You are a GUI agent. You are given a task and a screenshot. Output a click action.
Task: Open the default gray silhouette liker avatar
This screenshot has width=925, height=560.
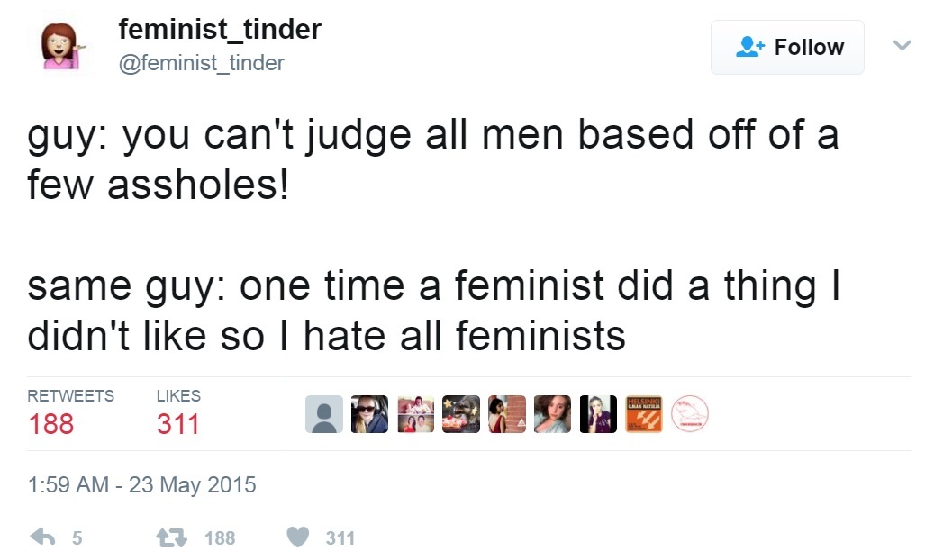click(324, 414)
